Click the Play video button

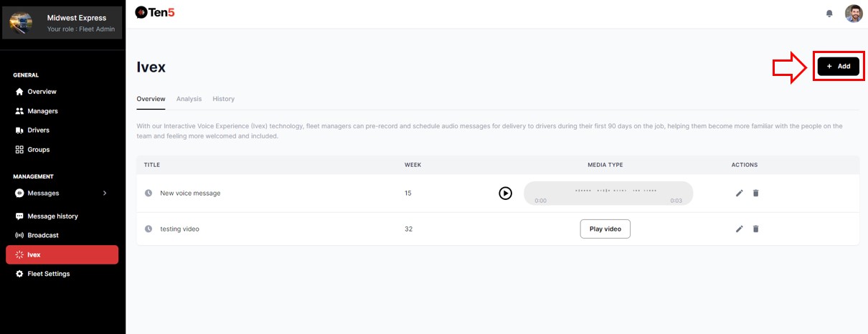click(605, 229)
